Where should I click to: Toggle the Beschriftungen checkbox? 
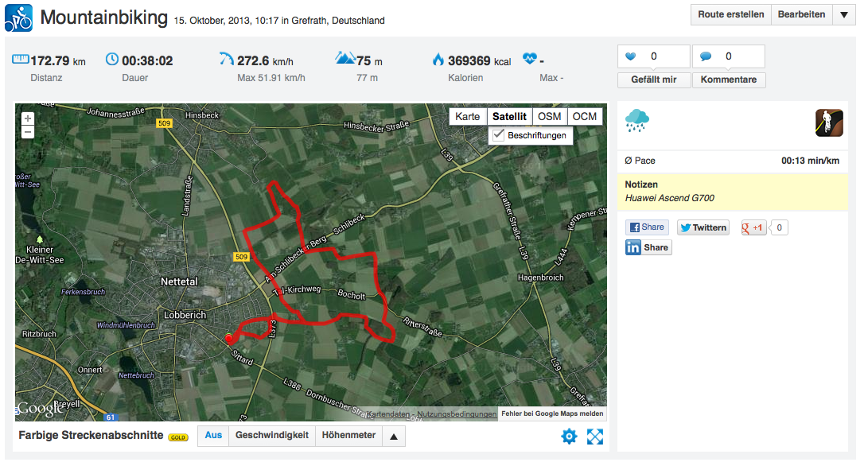pyautogui.click(x=498, y=135)
